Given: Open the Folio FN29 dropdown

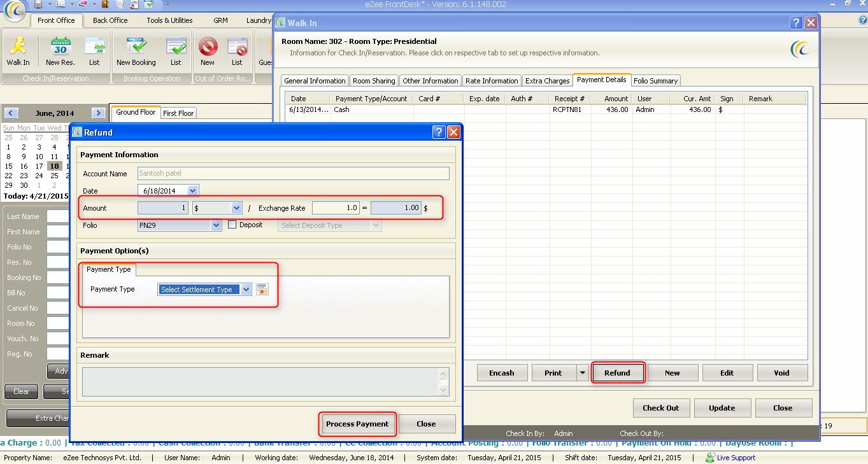Looking at the screenshot, I should point(216,225).
